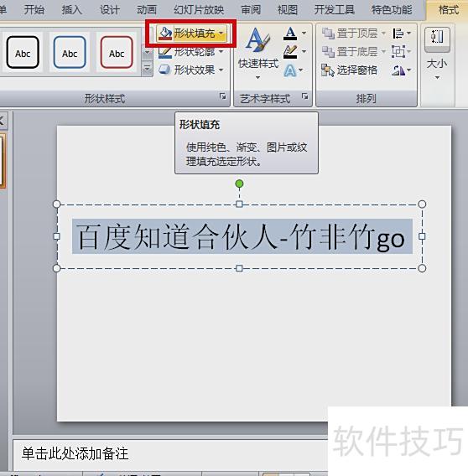This screenshot has width=468, height=476.
Task: Apply the black outline Abc shape style
Action: click(23, 52)
